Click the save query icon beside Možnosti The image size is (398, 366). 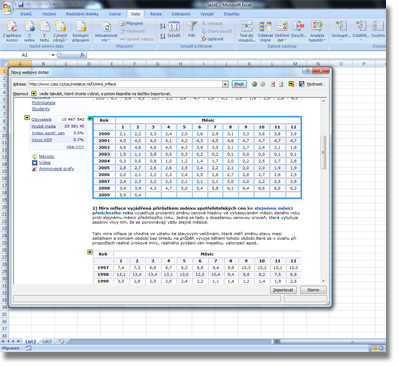click(x=302, y=84)
